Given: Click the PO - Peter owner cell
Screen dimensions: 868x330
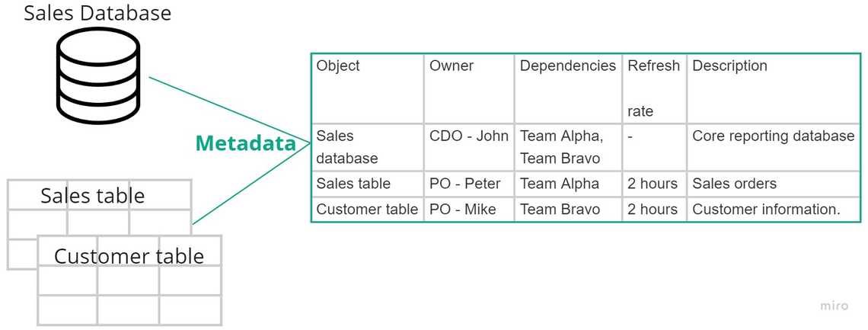Looking at the screenshot, I should click(x=470, y=184).
